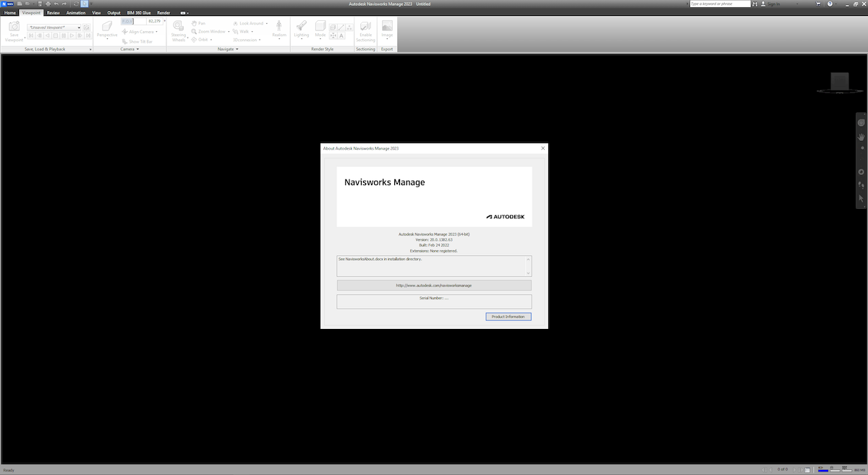The width and height of the screenshot is (868, 475).
Task: Click the Redo arrow in quick access toolbar
Action: (x=65, y=4)
